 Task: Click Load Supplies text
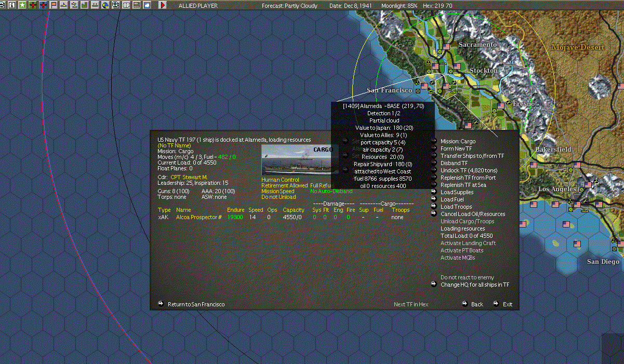[457, 192]
